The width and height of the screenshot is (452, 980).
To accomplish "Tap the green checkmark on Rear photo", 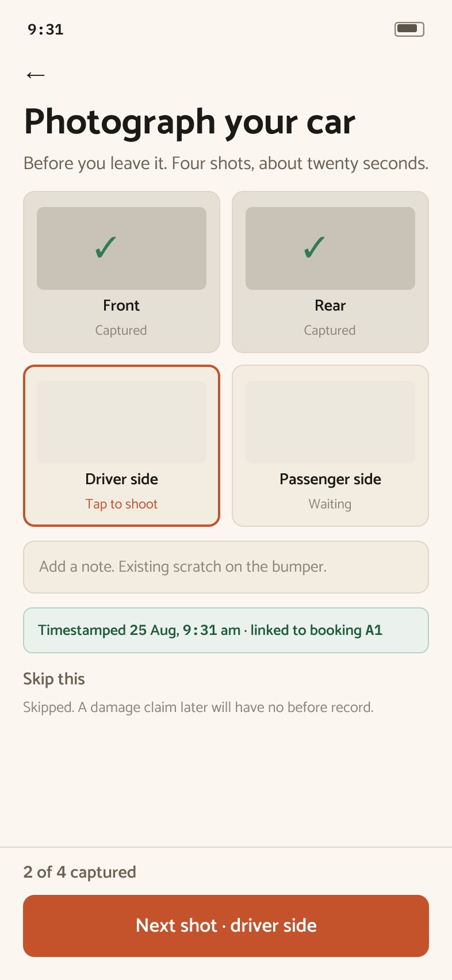I will pyautogui.click(x=315, y=247).
